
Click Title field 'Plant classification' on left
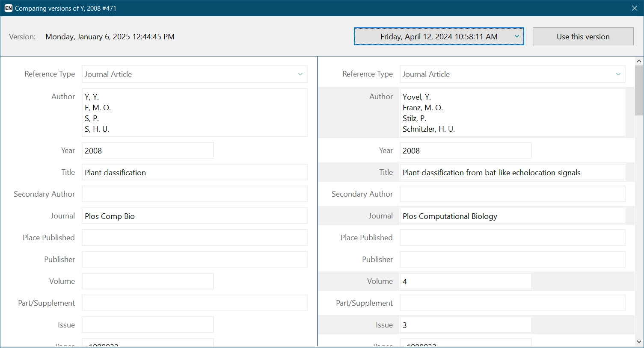coord(195,172)
